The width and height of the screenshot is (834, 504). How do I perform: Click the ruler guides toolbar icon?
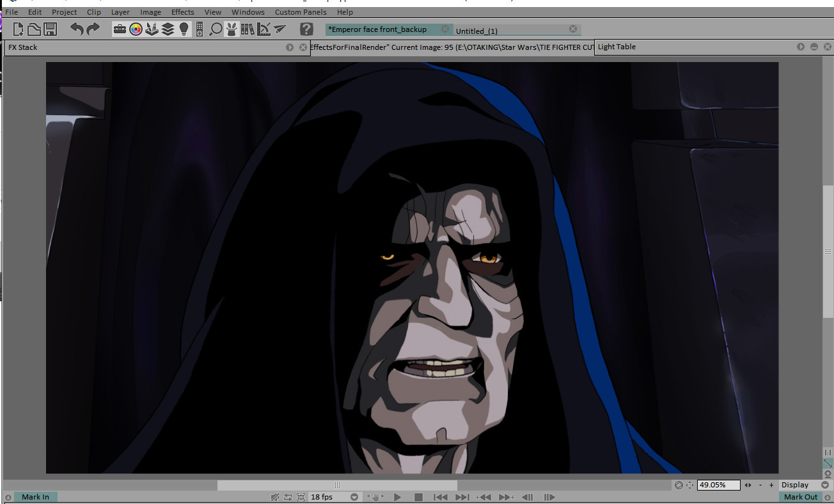[264, 29]
